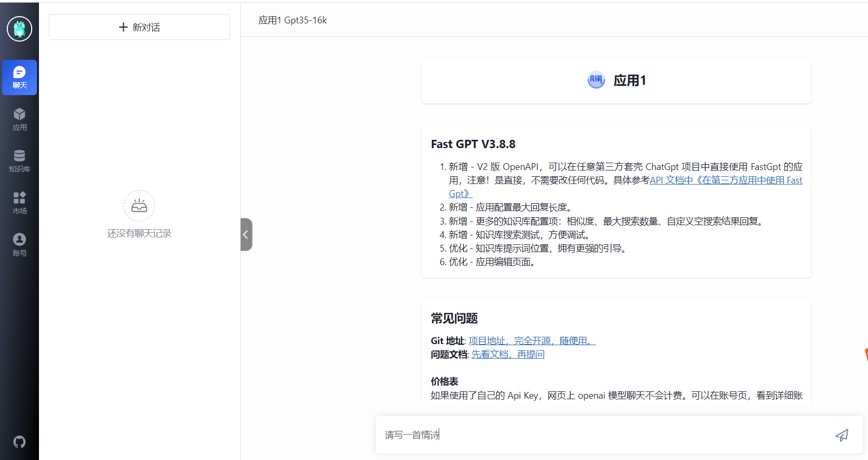Click the 应用1 Gpt35-16k header title
Viewport: 868px width, 460px height.
click(x=293, y=20)
